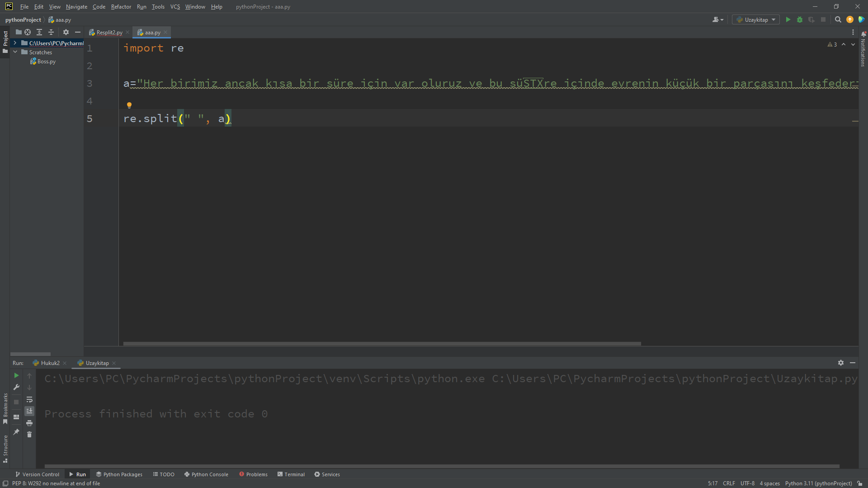Open the Version Control tool window
This screenshot has height=488, width=868.
click(37, 474)
